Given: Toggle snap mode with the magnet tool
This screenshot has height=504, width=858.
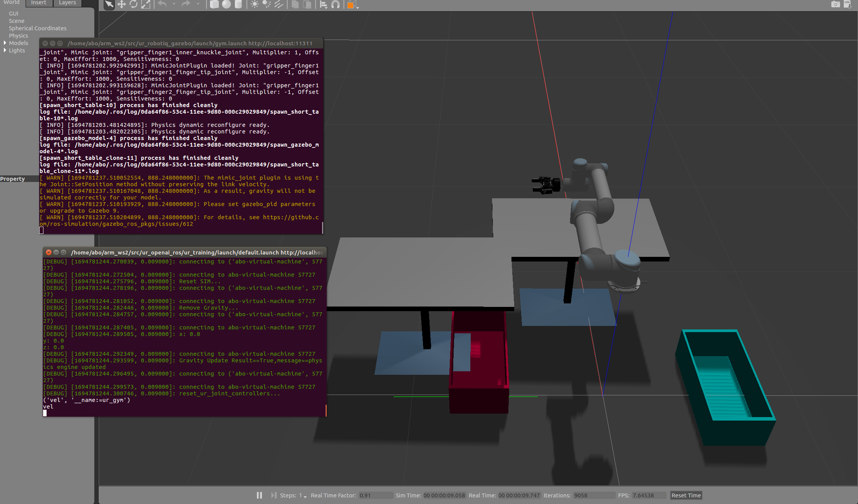Looking at the screenshot, I should pos(336,5).
